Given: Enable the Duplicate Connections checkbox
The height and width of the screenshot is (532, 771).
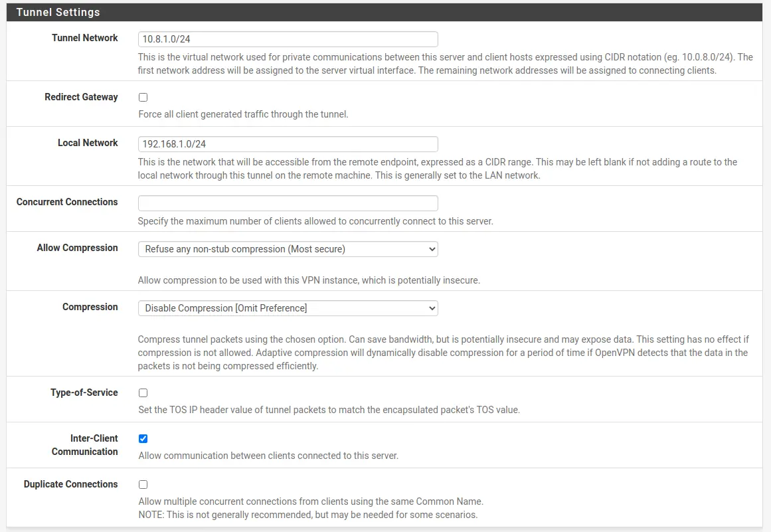Looking at the screenshot, I should point(143,484).
